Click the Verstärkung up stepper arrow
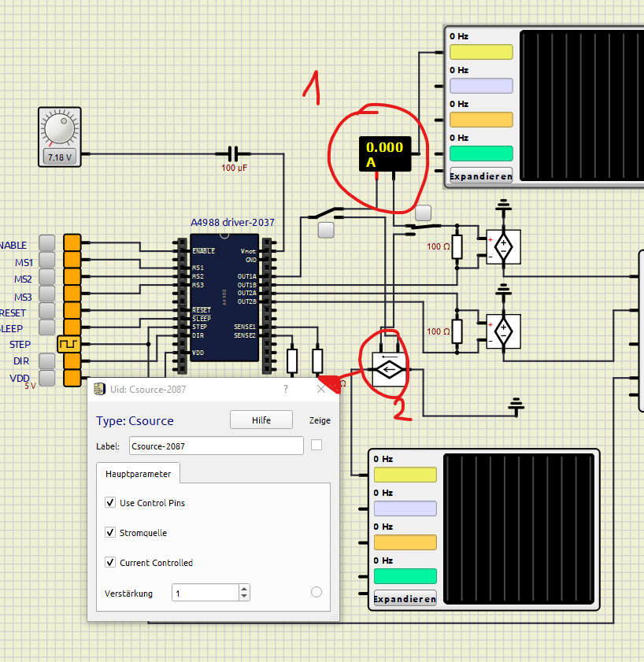644x662 pixels. (244, 588)
